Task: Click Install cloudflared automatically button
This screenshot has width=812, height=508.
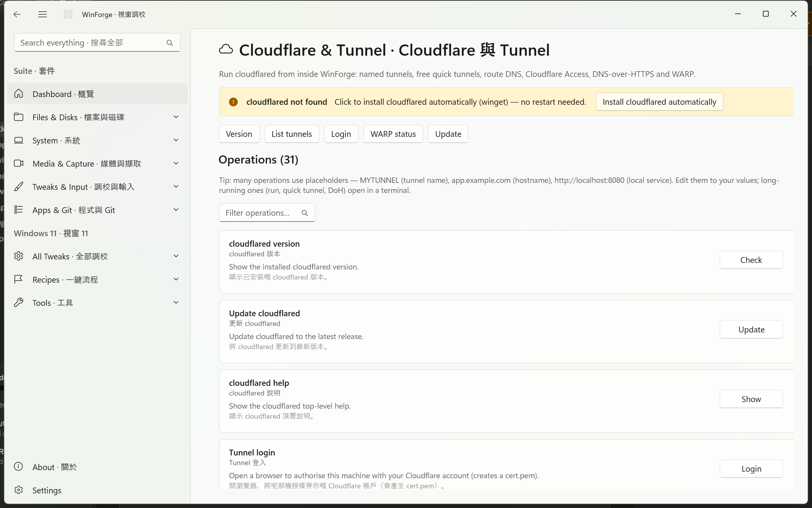Action: 659,102
